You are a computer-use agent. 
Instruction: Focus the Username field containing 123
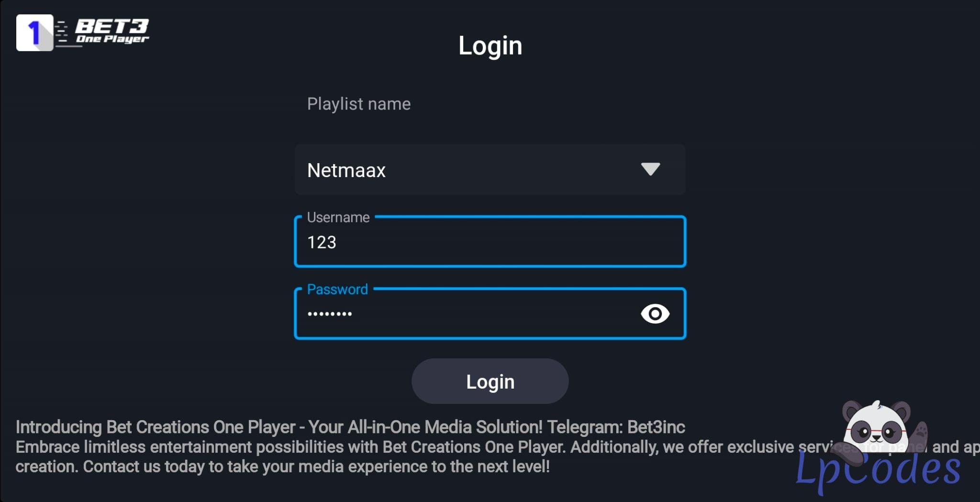point(490,243)
